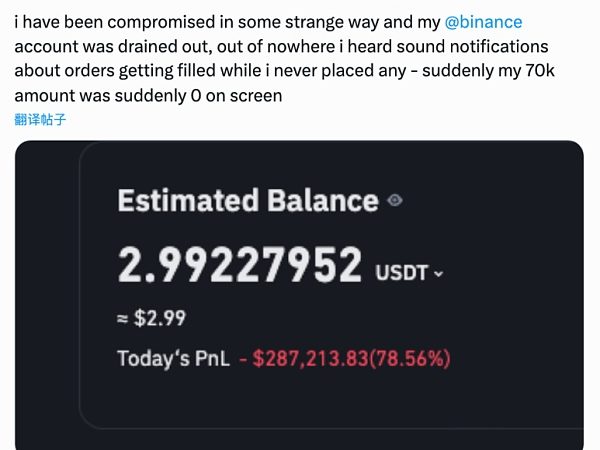Viewport: 600px width, 450px height.
Task: Click the 翻译帖子 translate post link
Action: coord(40,120)
